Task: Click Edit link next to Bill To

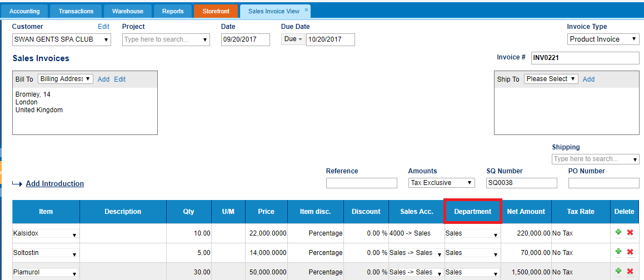Action: pos(119,79)
